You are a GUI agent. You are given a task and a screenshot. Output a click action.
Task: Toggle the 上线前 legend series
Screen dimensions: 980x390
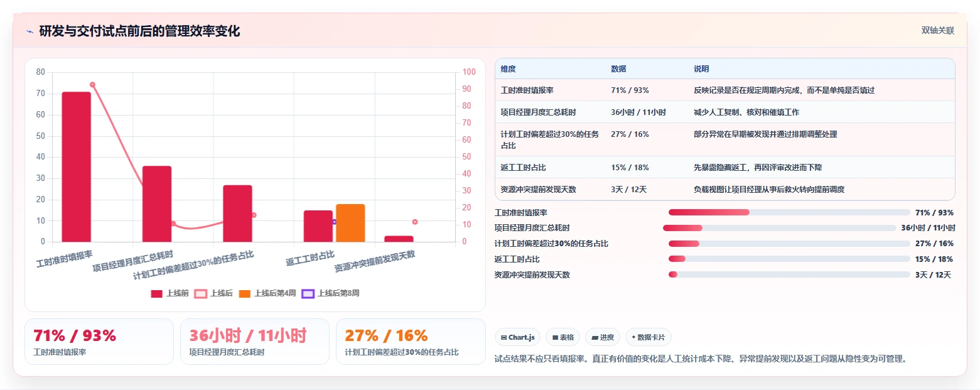(x=170, y=293)
